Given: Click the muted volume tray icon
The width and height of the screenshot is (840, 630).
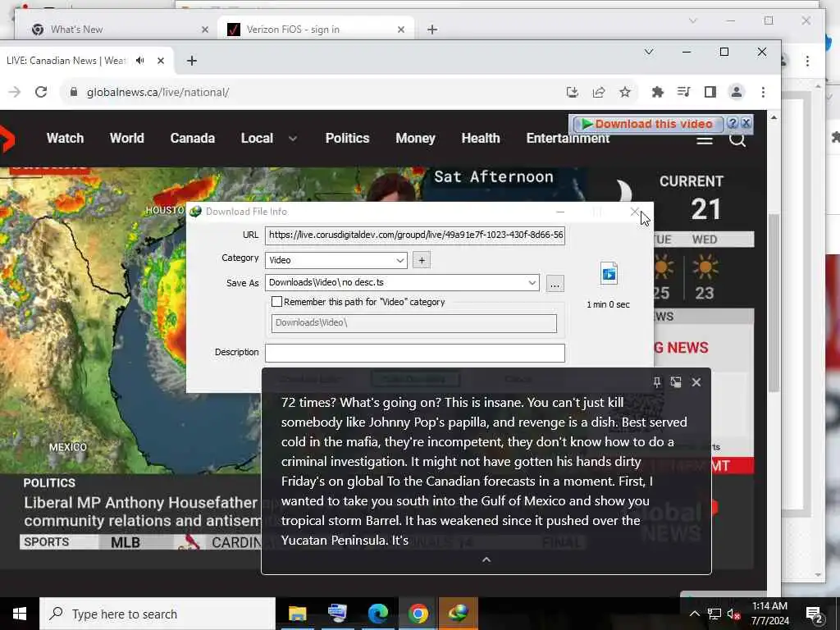Looking at the screenshot, I should tap(733, 614).
